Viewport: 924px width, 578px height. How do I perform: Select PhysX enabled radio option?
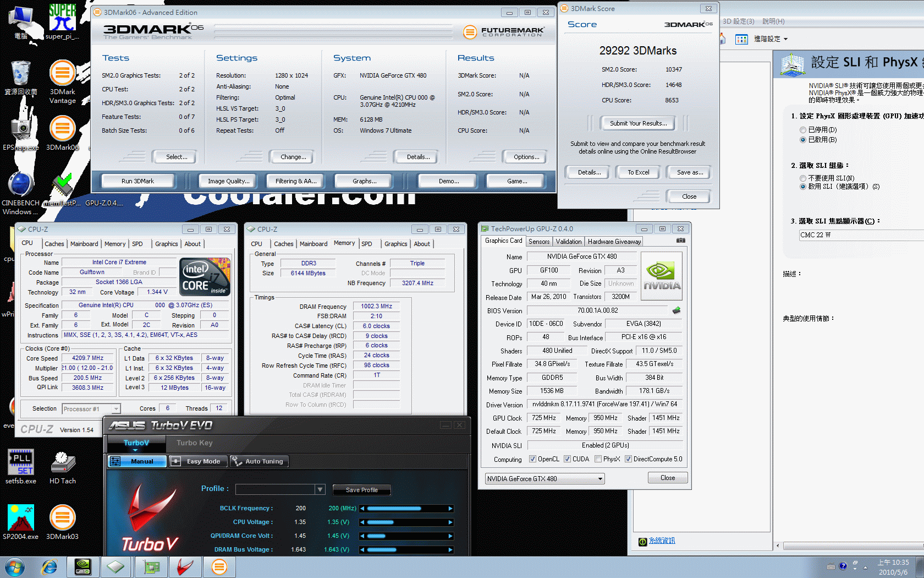803,140
